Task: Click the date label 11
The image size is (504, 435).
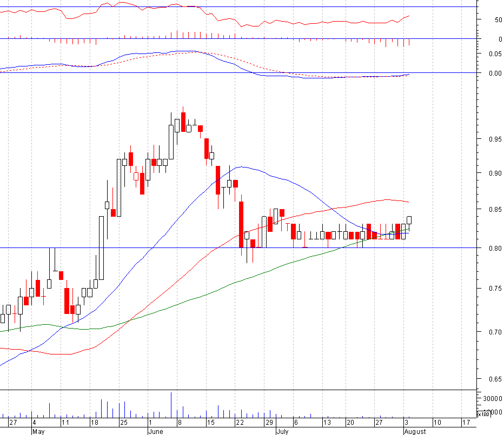Action: (65, 422)
